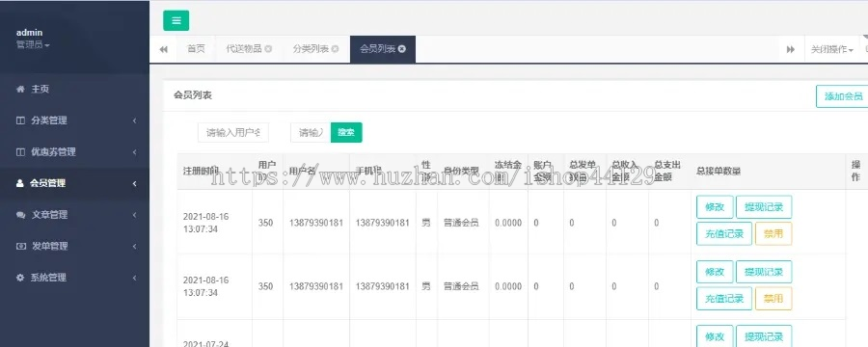This screenshot has width=868, height=347.
Task: Open 提现记录 for the third member row
Action: click(764, 336)
